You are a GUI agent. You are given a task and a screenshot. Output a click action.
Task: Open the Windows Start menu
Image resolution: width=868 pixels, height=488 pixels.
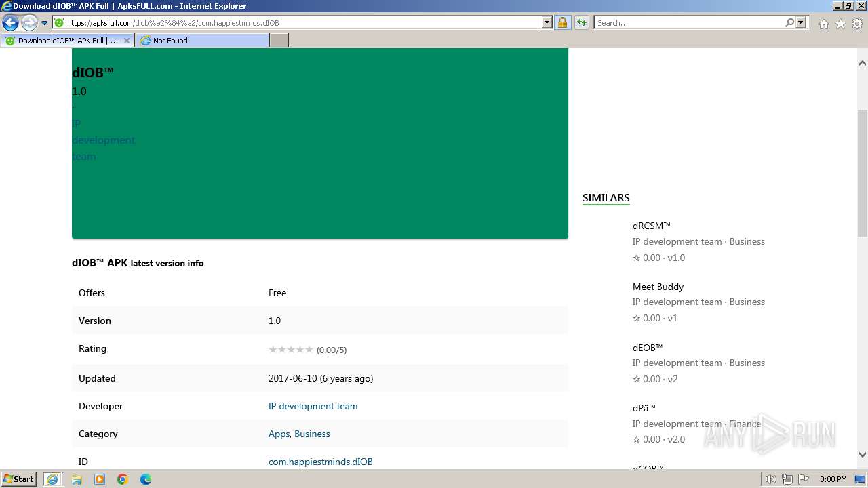[x=19, y=479]
